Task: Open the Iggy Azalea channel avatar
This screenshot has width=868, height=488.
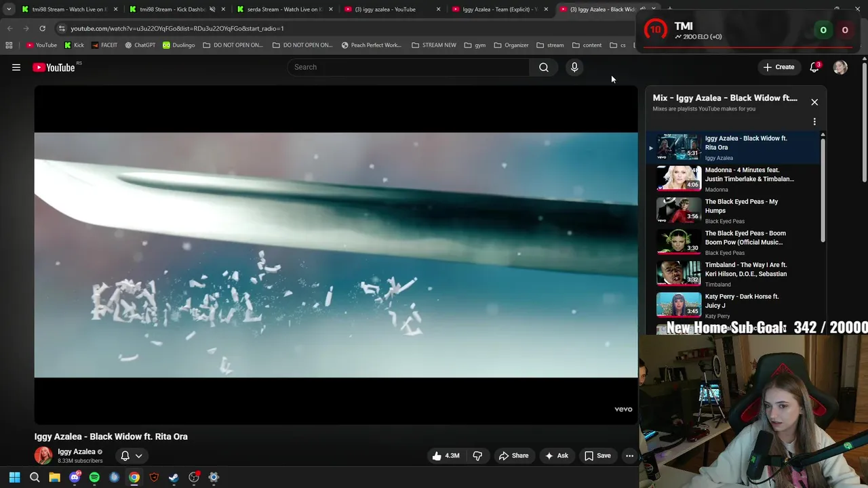Action: (43, 455)
